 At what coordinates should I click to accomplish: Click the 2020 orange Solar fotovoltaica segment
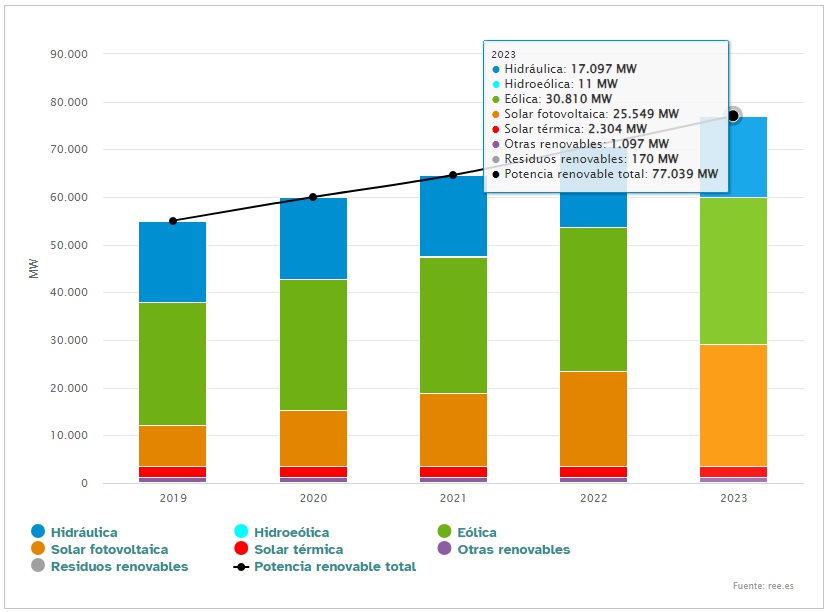pos(313,439)
